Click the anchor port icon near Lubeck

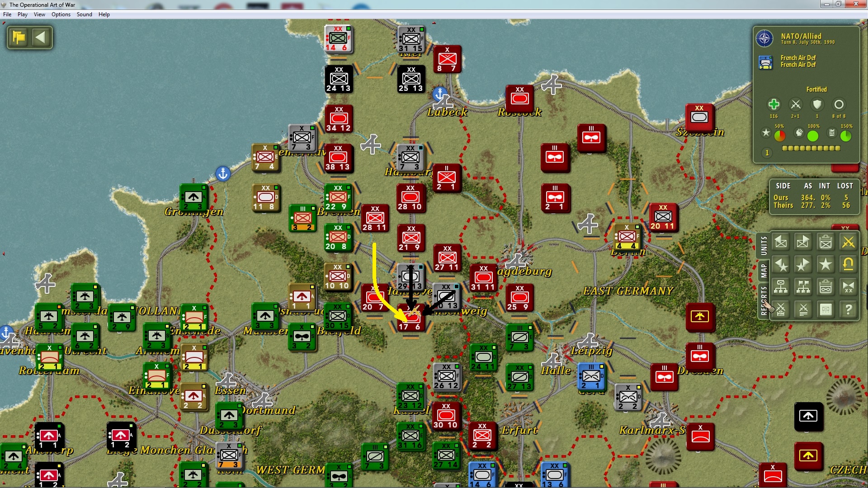(440, 94)
